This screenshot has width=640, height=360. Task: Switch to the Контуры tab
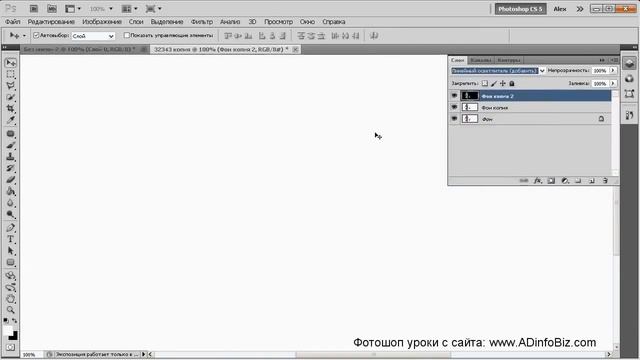pos(509,60)
